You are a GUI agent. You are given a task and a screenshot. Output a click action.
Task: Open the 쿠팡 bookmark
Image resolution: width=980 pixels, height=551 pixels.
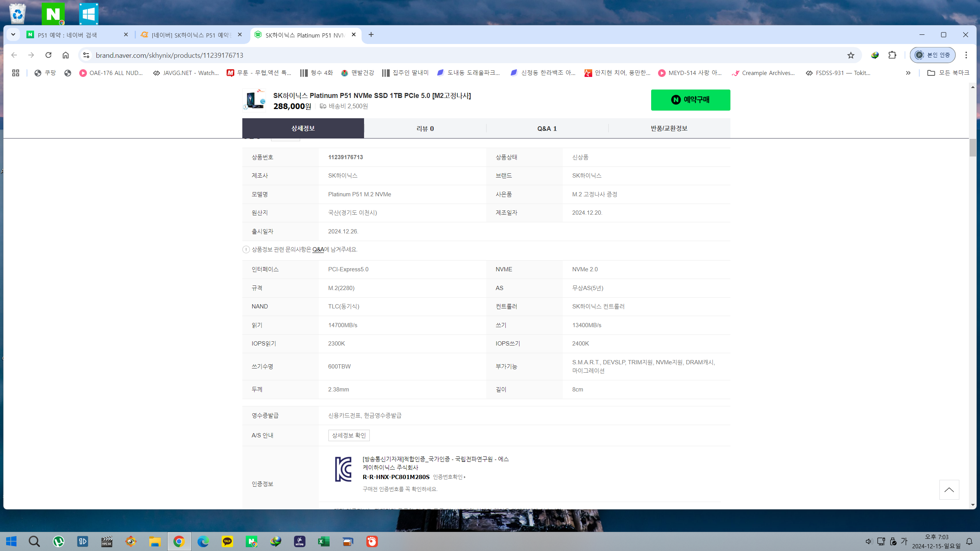pos(45,73)
